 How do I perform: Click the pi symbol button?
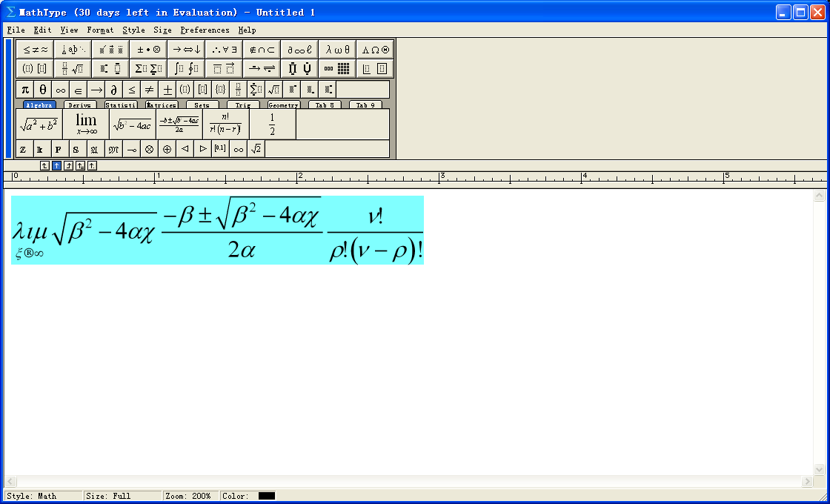click(24, 90)
